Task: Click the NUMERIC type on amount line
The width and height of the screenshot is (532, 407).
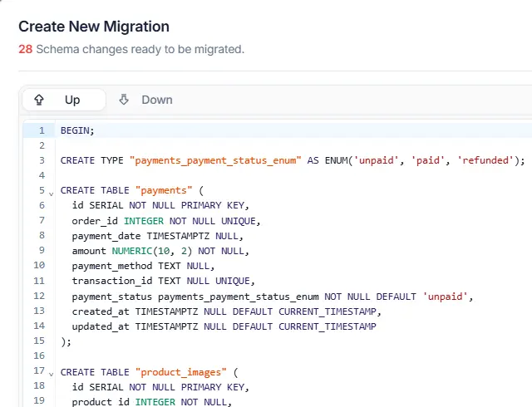Action: (x=132, y=251)
